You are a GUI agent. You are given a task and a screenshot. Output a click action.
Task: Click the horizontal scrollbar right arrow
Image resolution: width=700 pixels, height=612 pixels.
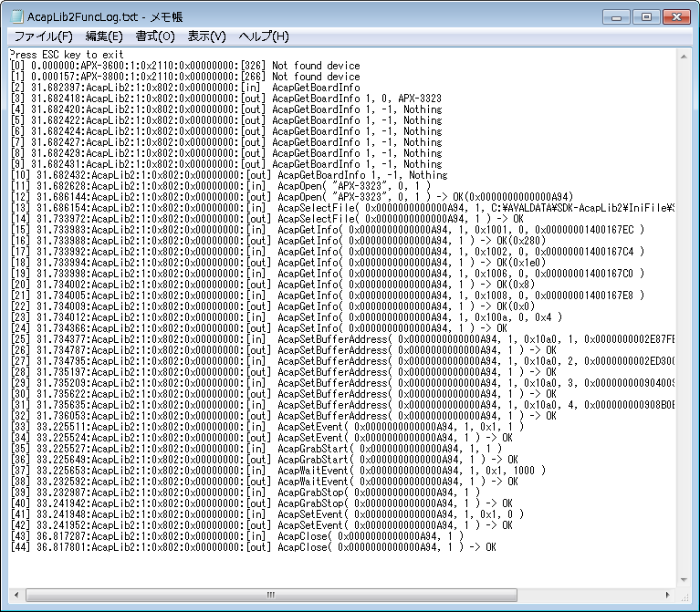point(668,595)
